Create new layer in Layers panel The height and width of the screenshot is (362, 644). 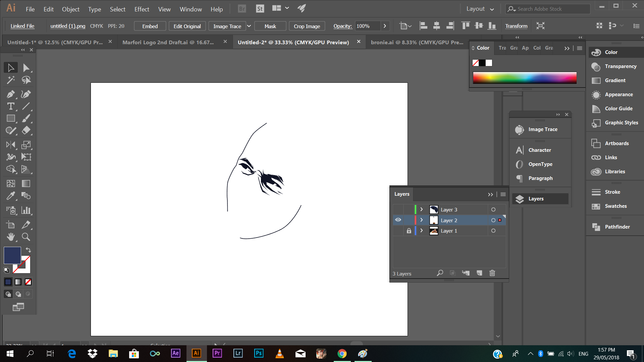coord(479,273)
